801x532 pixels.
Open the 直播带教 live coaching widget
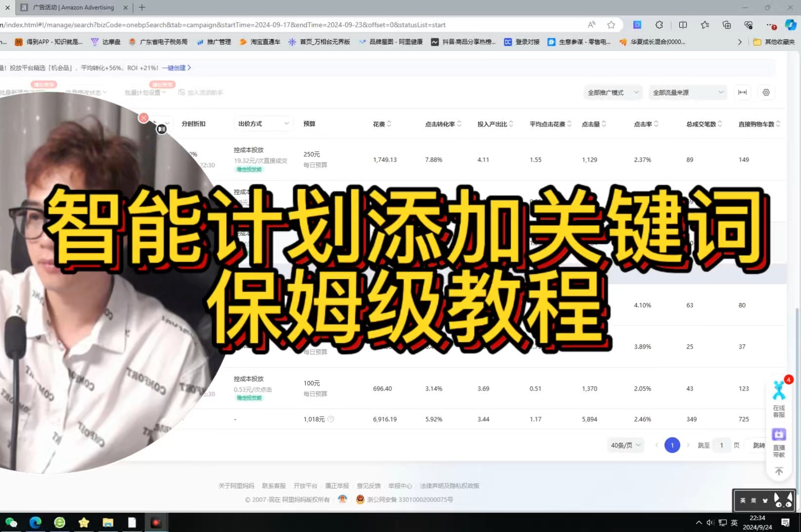click(779, 442)
